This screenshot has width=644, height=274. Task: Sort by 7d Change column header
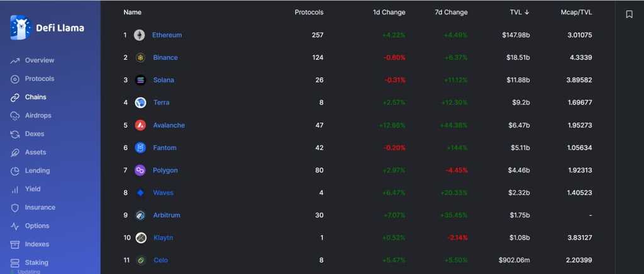451,12
